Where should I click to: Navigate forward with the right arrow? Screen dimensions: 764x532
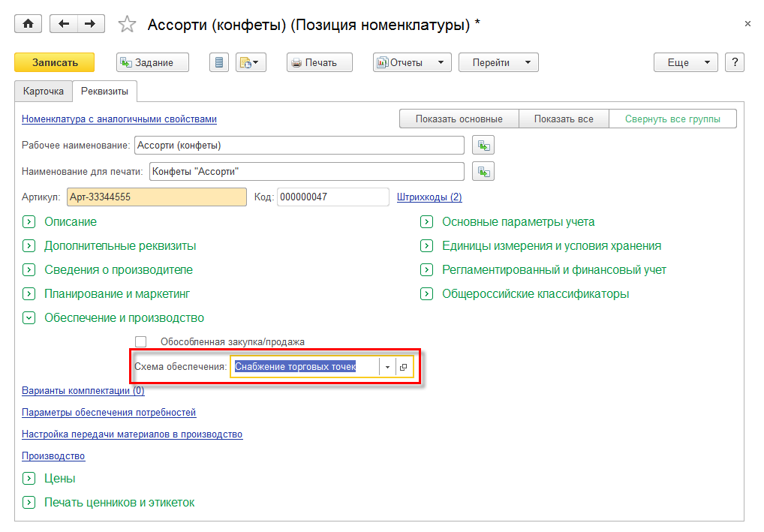point(90,24)
